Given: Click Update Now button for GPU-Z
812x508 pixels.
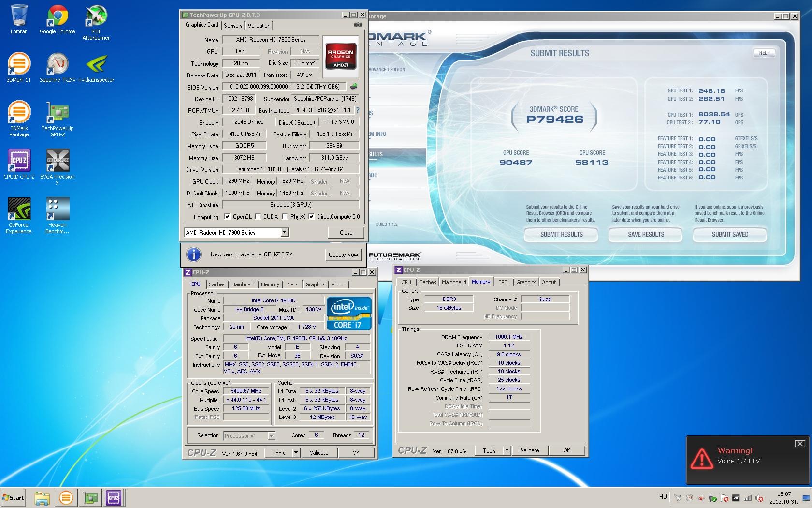Looking at the screenshot, I should (343, 255).
